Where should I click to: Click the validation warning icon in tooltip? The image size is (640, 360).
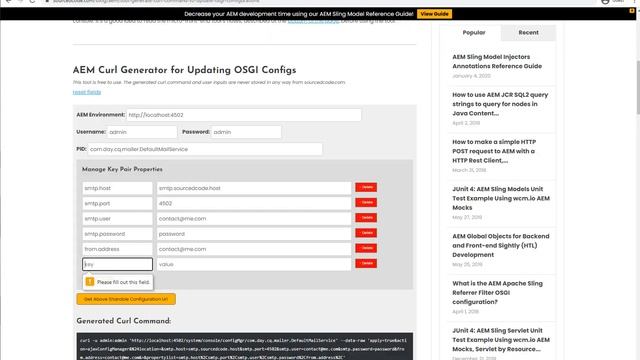tap(90, 282)
